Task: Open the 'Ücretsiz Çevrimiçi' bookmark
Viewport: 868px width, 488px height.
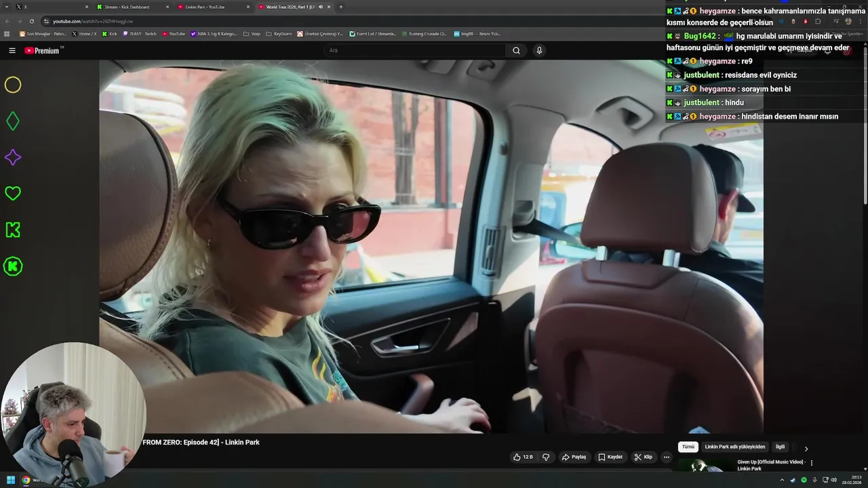Action: (320, 34)
